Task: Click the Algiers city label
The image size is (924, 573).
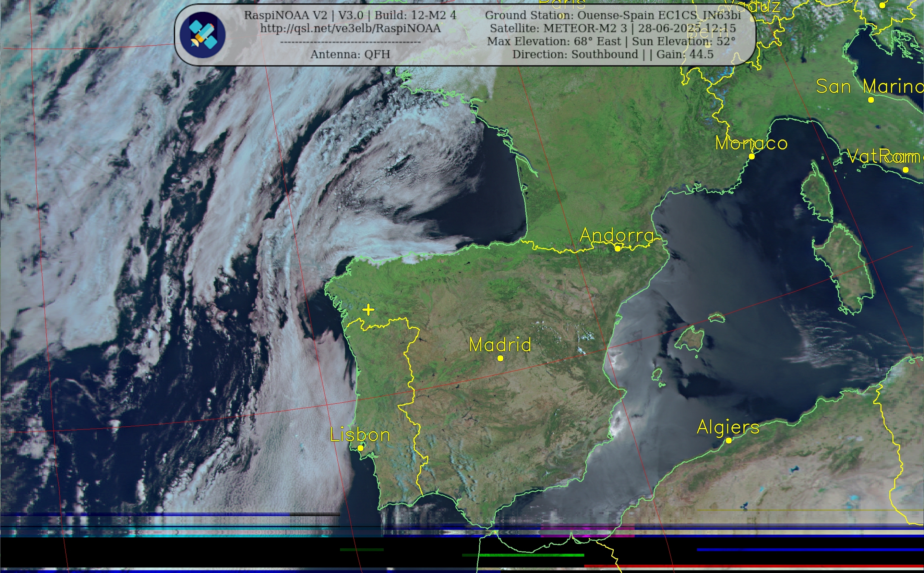Action: coord(728,427)
